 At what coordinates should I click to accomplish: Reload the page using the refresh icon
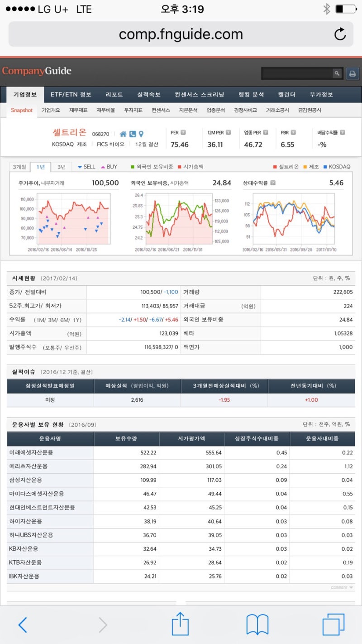340,33
